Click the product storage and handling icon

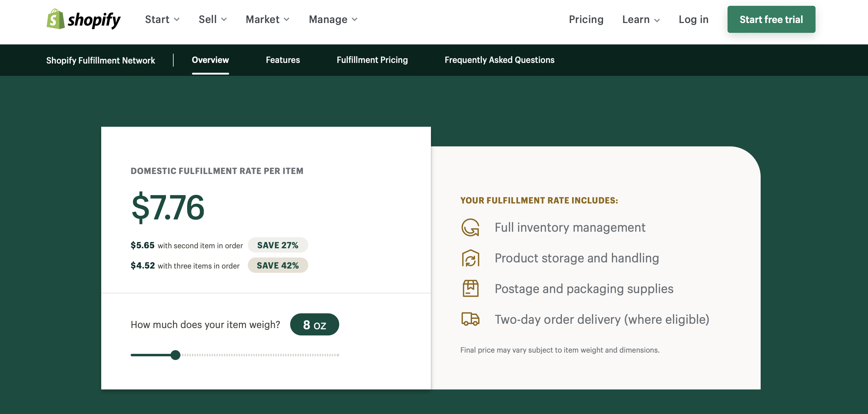[470, 258]
